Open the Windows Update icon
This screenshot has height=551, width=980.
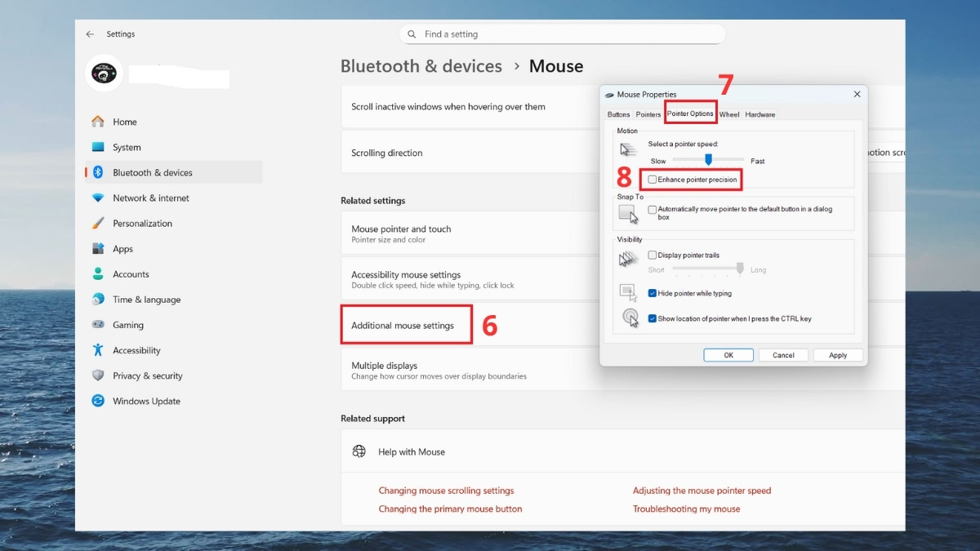[x=98, y=401]
